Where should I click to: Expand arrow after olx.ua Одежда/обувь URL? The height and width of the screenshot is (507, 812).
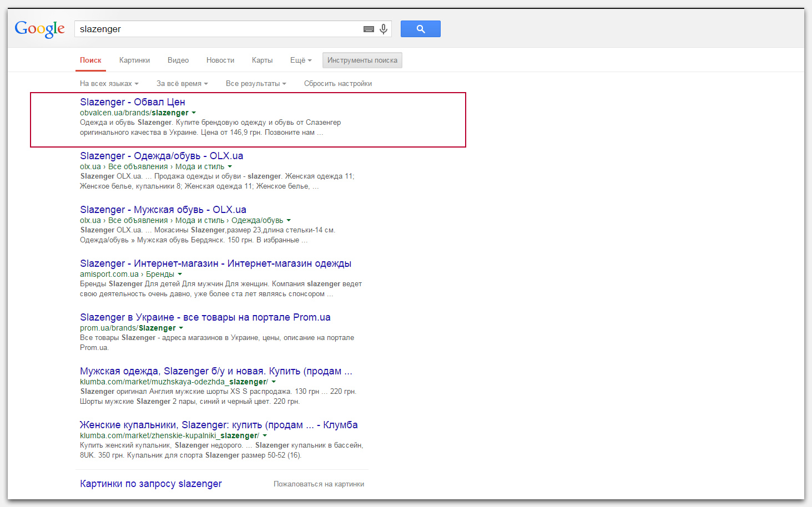(x=289, y=220)
